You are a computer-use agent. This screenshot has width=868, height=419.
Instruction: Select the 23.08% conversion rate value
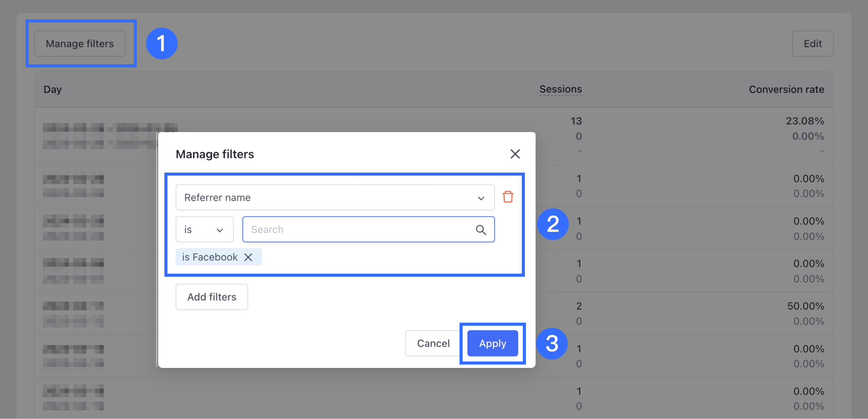805,121
